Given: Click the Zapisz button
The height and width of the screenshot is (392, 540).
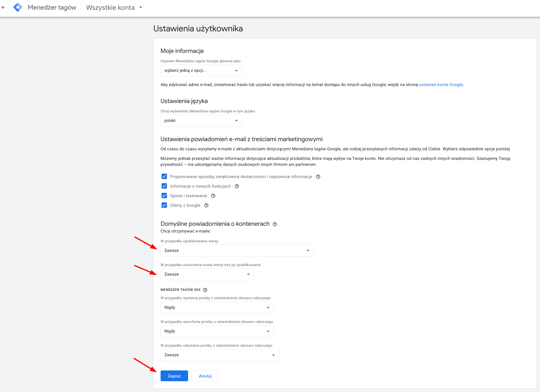Looking at the screenshot, I should [x=174, y=376].
